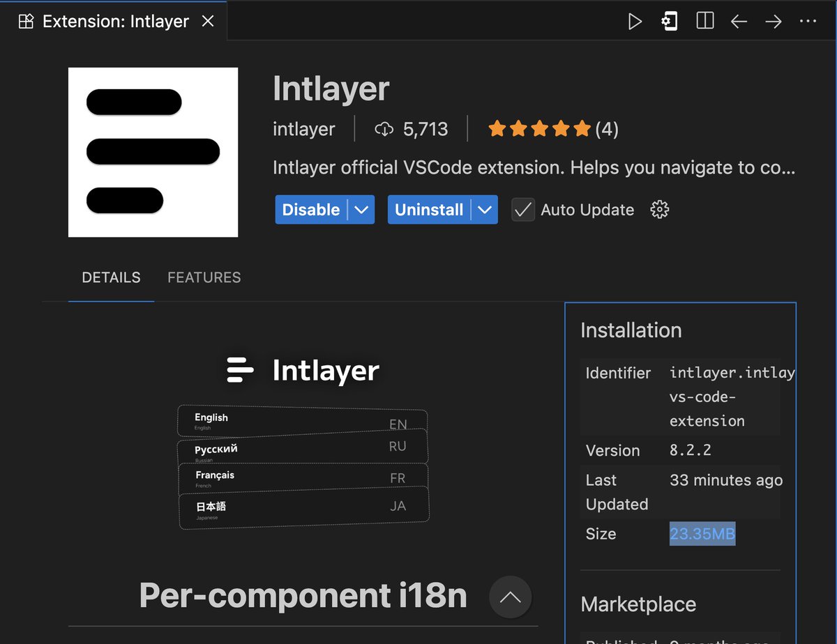This screenshot has height=644, width=837.
Task: Switch to the DETAILS tab
Action: point(111,277)
